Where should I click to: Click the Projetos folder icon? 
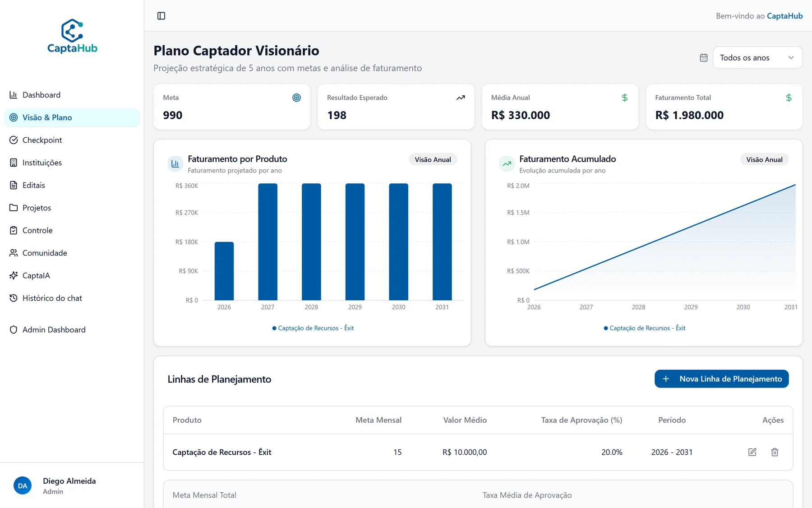point(14,208)
